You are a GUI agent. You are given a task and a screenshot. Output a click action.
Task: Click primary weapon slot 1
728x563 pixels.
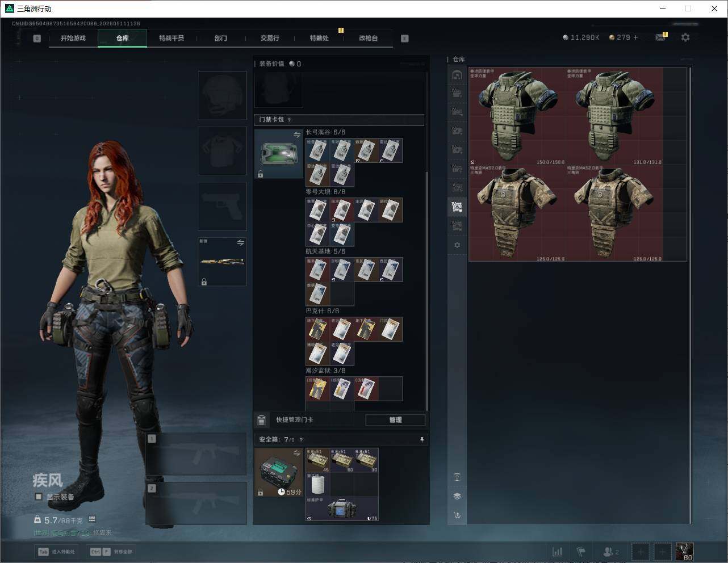[x=196, y=454]
